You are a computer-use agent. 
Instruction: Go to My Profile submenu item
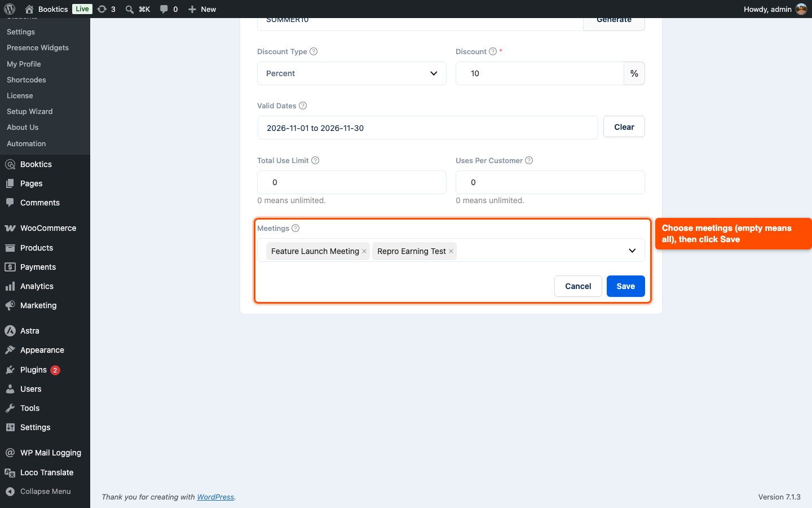(24, 64)
